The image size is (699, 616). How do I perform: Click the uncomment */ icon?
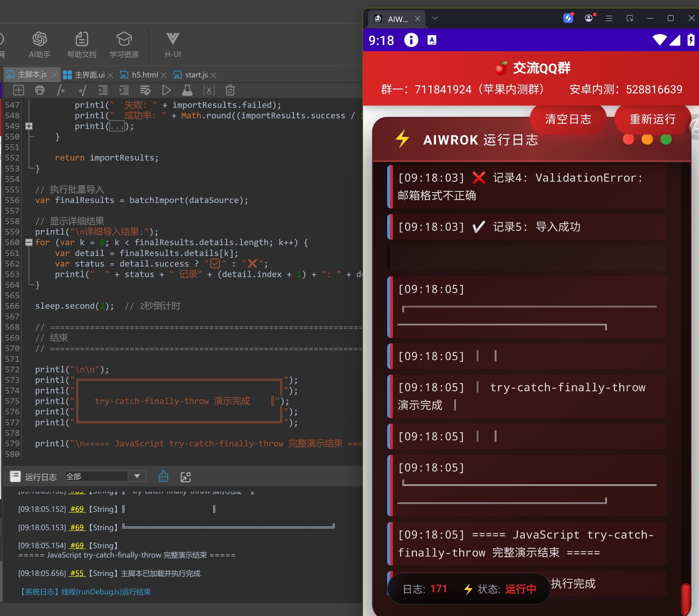pos(82,90)
